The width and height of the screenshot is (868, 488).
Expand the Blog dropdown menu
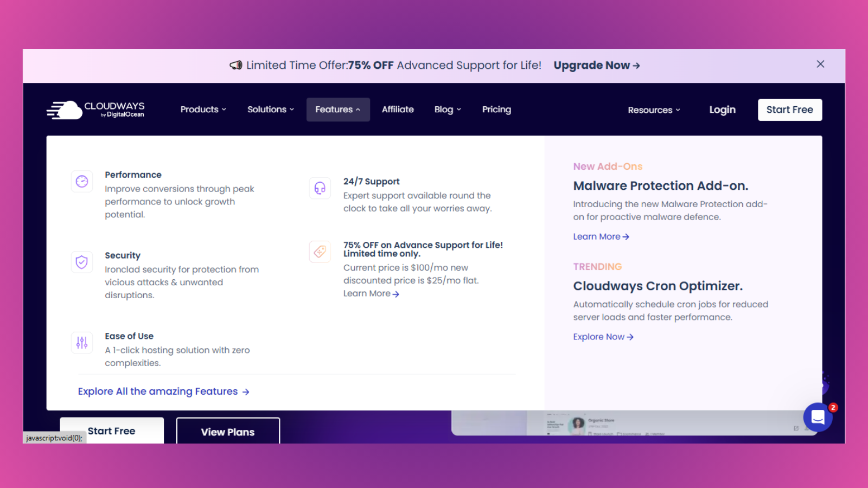coord(448,110)
